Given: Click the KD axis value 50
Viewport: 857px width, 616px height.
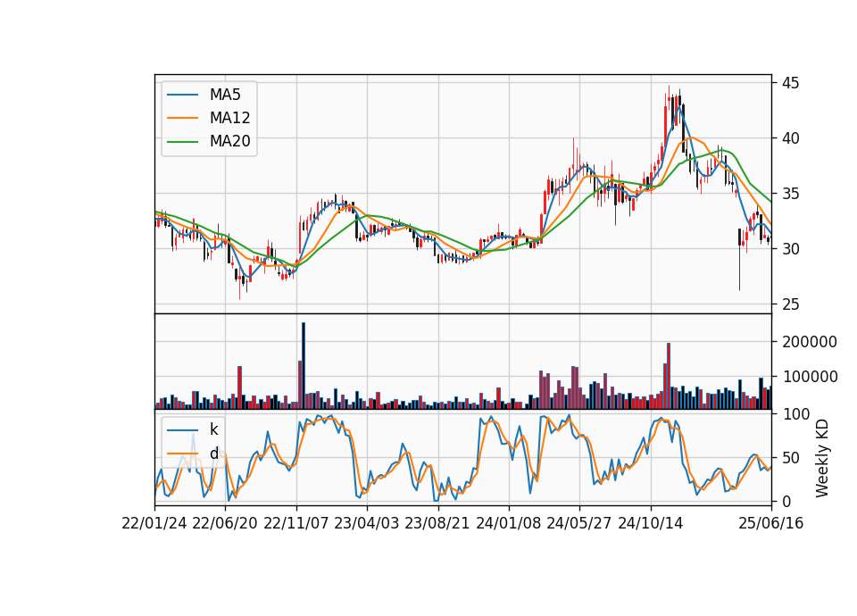Looking at the screenshot, I should tap(790, 458).
